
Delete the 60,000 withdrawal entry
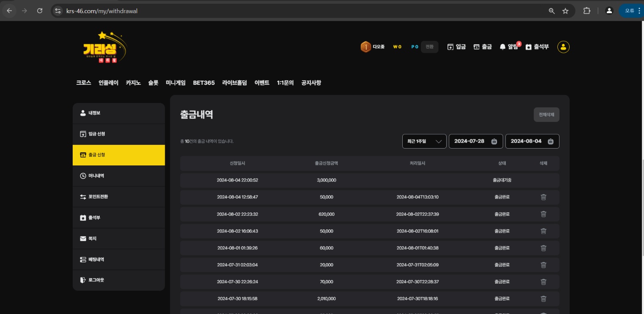click(x=543, y=248)
